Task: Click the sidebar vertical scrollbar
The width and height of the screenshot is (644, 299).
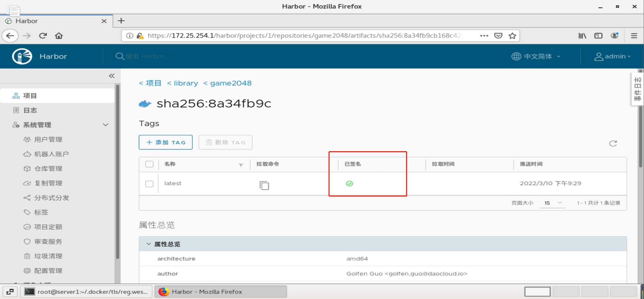Action: pos(117,171)
